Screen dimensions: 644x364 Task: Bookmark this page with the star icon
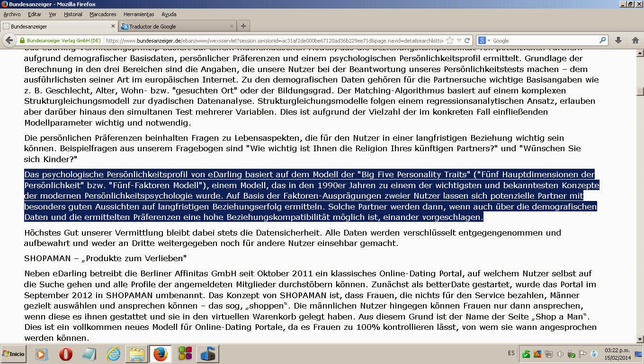tap(450, 41)
